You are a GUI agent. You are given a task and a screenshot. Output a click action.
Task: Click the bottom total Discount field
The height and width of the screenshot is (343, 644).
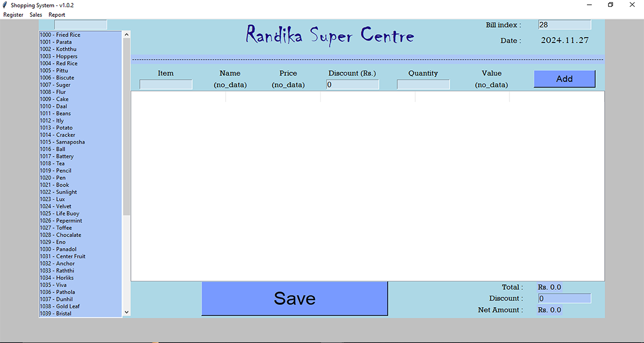point(564,298)
